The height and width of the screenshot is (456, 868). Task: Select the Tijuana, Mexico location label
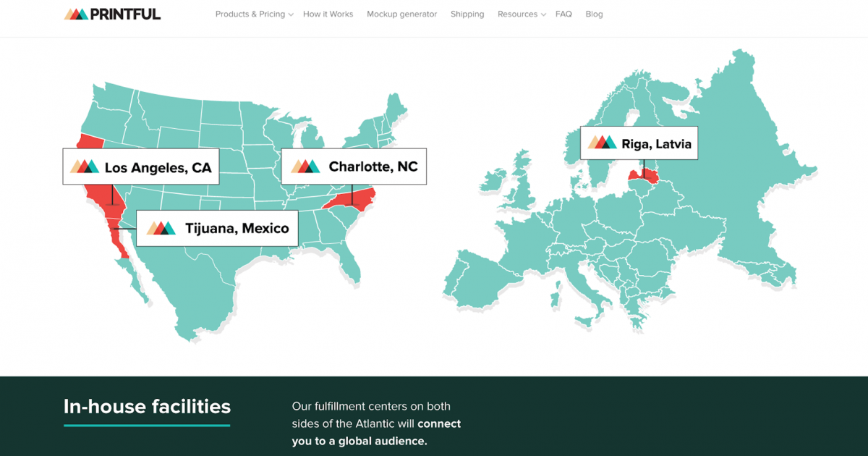click(x=237, y=229)
